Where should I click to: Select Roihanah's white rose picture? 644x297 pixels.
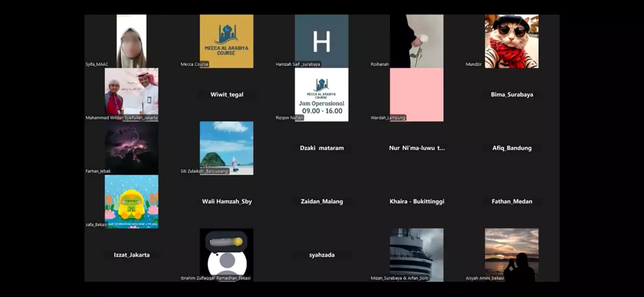(416, 41)
